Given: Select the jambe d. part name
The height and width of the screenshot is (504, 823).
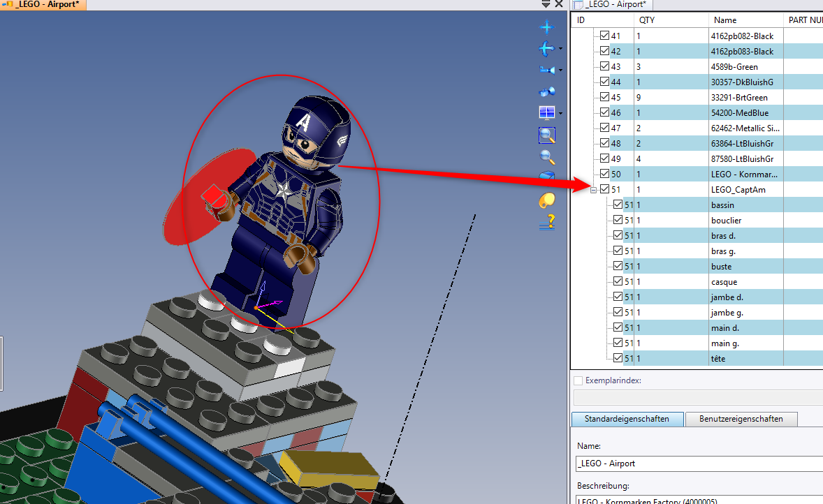Looking at the screenshot, I should [727, 297].
